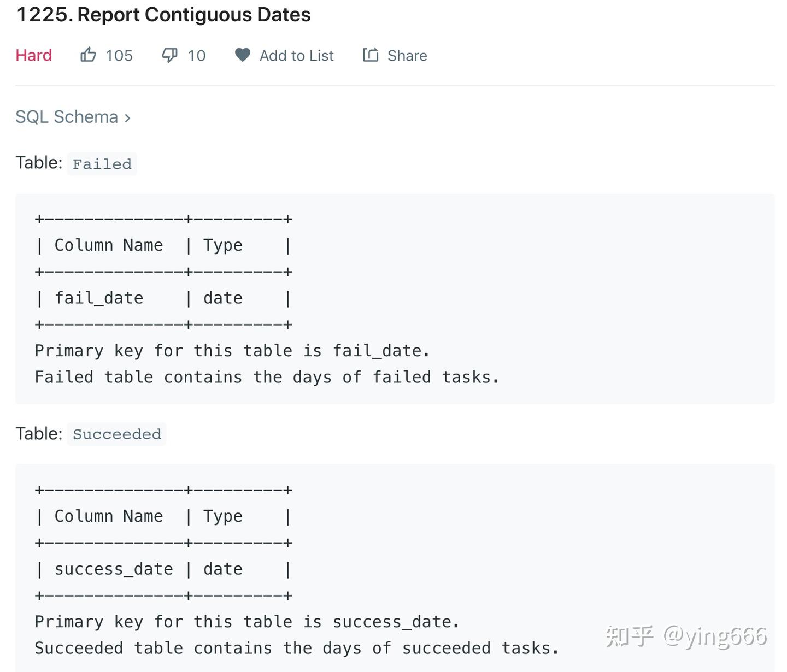Toggle favorite status with Add to List heart
This screenshot has height=672, width=787.
click(x=242, y=55)
